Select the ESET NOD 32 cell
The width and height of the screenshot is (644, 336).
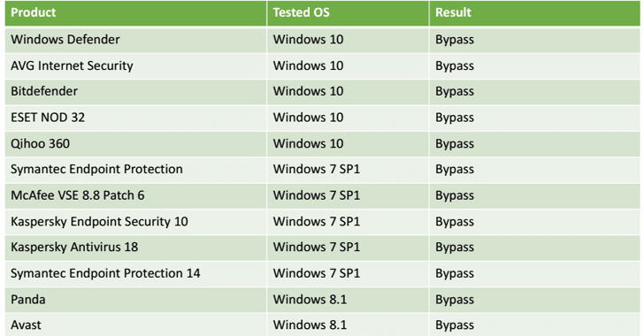click(x=136, y=118)
